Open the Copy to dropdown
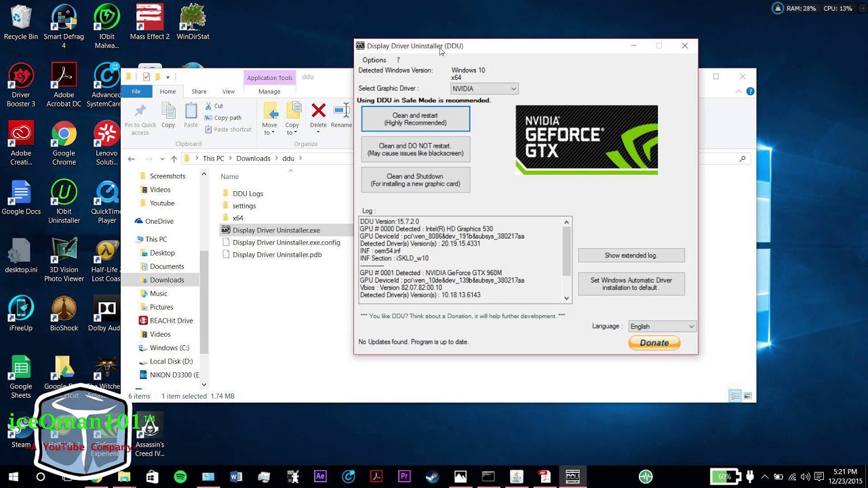The width and height of the screenshot is (868, 488). (292, 119)
